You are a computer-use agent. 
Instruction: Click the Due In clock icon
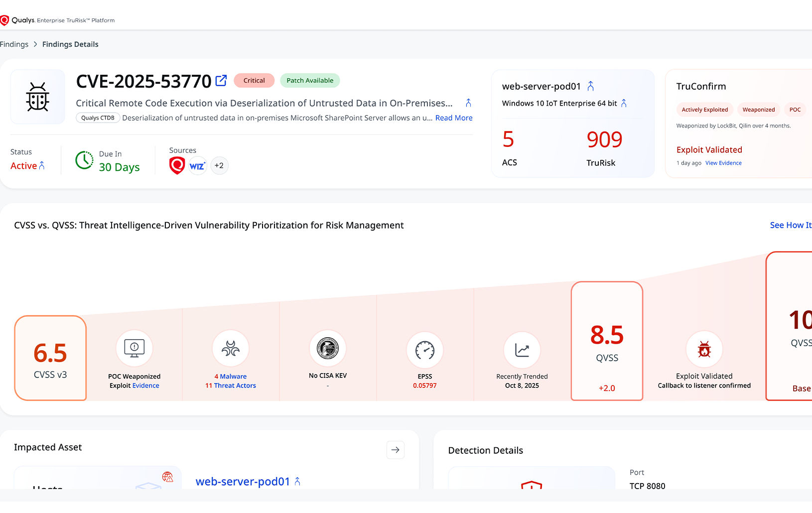[x=84, y=160]
